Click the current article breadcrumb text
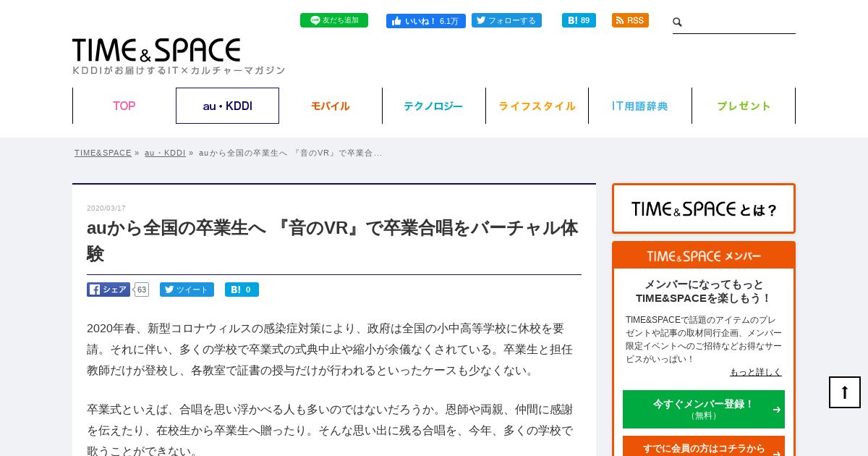The height and width of the screenshot is (456, 868). pos(291,153)
